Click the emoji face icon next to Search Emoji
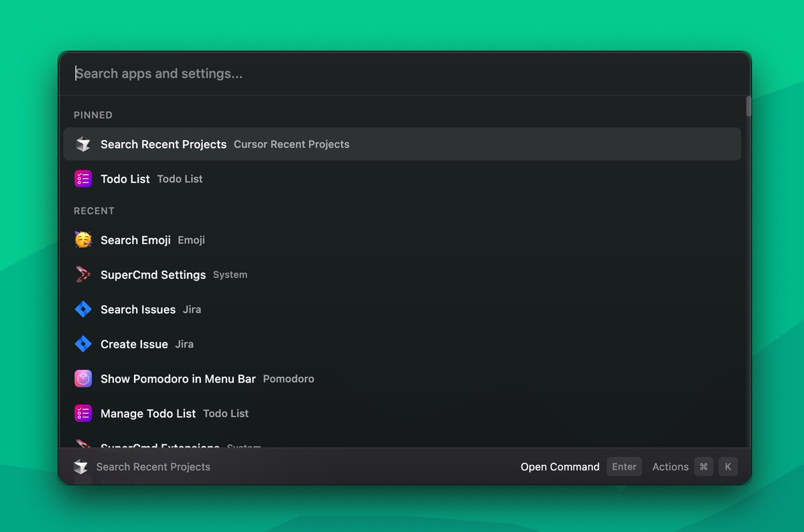The height and width of the screenshot is (532, 804). (82, 240)
